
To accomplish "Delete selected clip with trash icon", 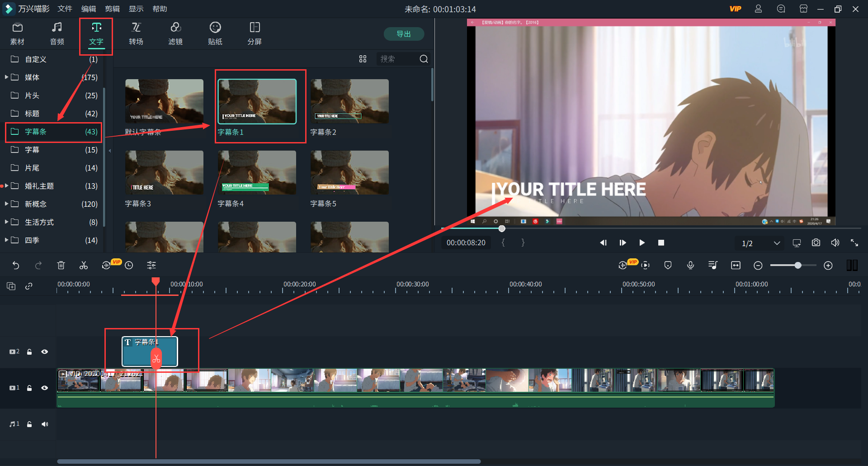I will [x=61, y=266].
